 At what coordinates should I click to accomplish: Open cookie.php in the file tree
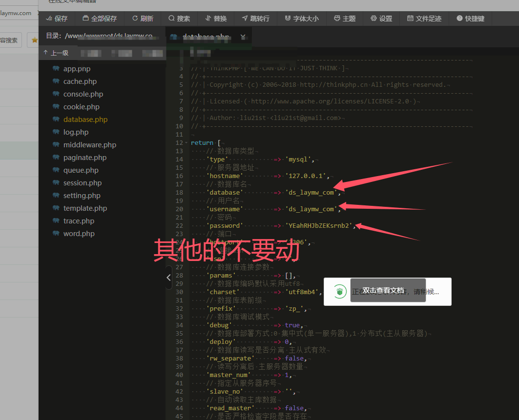[82, 107]
